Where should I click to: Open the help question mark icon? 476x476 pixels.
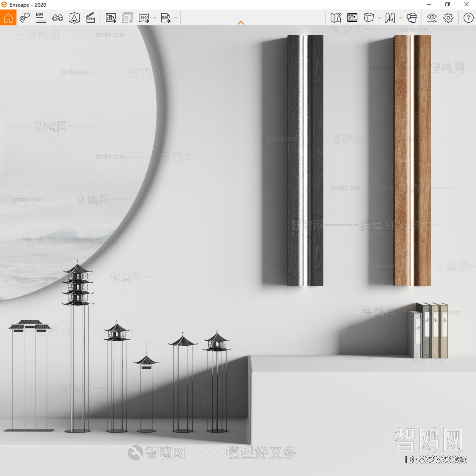(469, 18)
